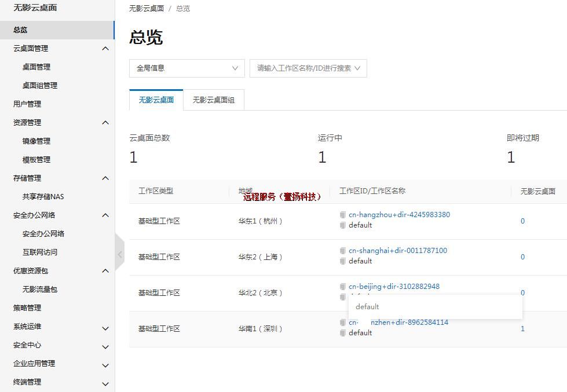Collapse the left sidebar with the arrow handle

[120, 254]
